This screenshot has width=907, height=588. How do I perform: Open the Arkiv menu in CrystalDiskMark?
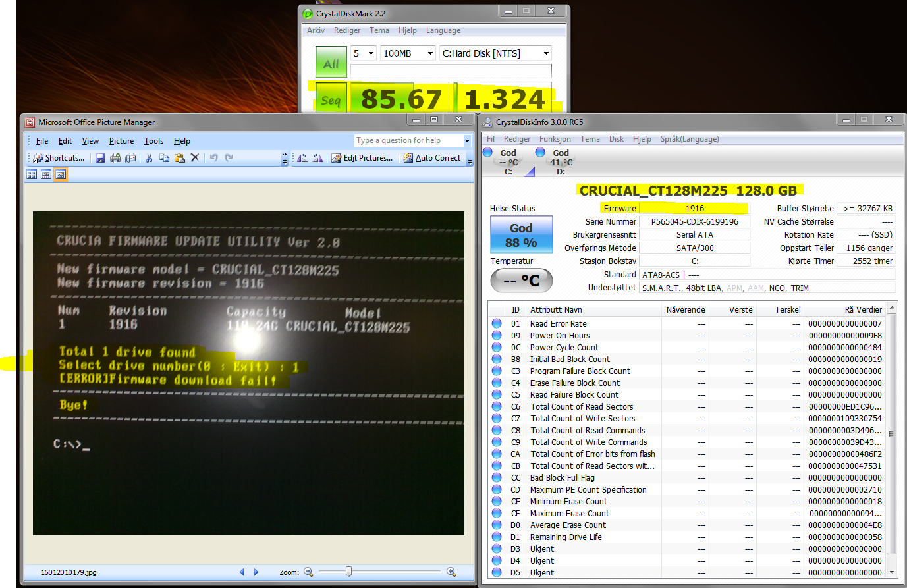[316, 30]
